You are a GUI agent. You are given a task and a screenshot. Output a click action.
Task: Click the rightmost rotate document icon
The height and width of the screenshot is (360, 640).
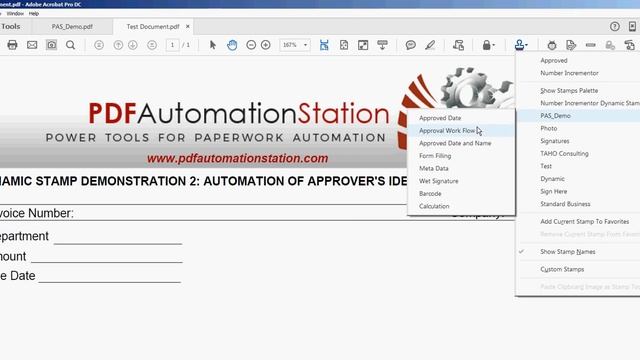coord(629,45)
